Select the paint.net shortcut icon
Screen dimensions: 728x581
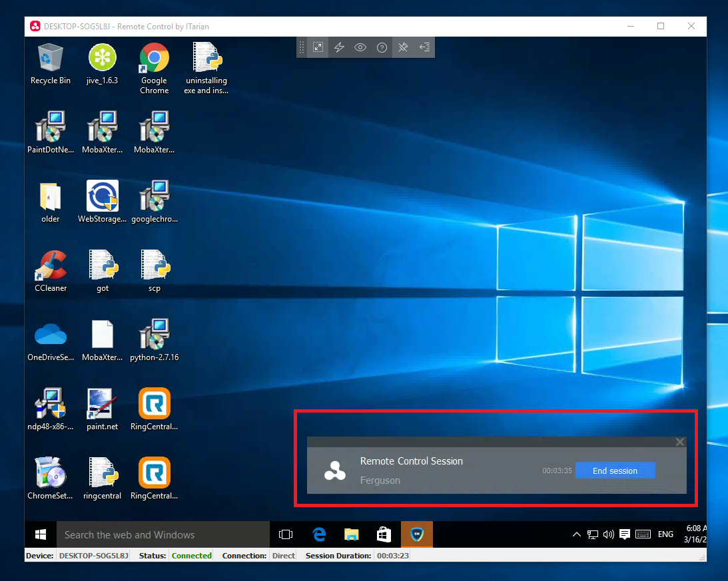(x=102, y=410)
